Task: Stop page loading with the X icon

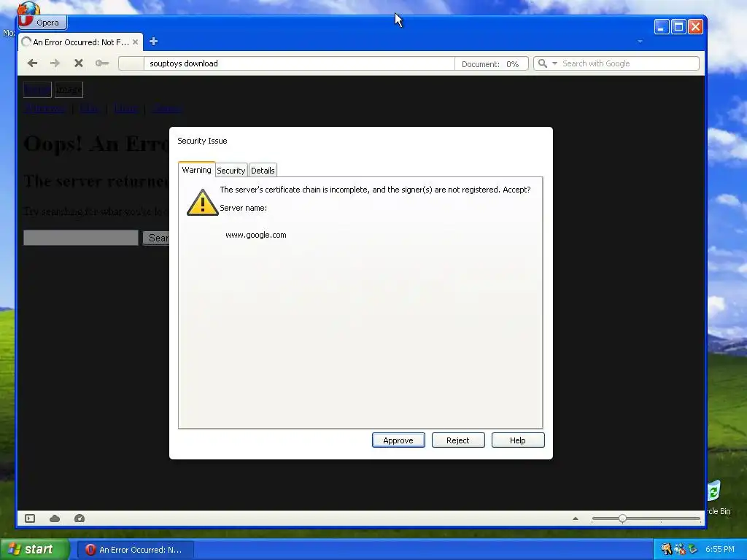Action: tap(79, 63)
